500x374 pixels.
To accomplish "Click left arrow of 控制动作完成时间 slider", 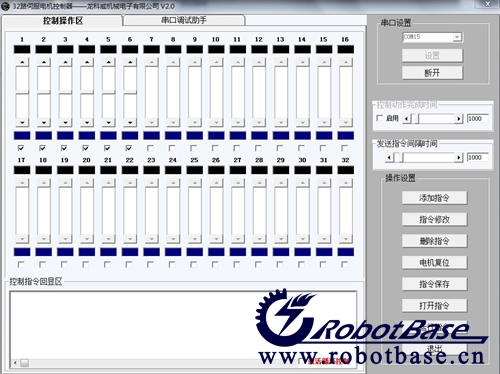I will [x=406, y=119].
